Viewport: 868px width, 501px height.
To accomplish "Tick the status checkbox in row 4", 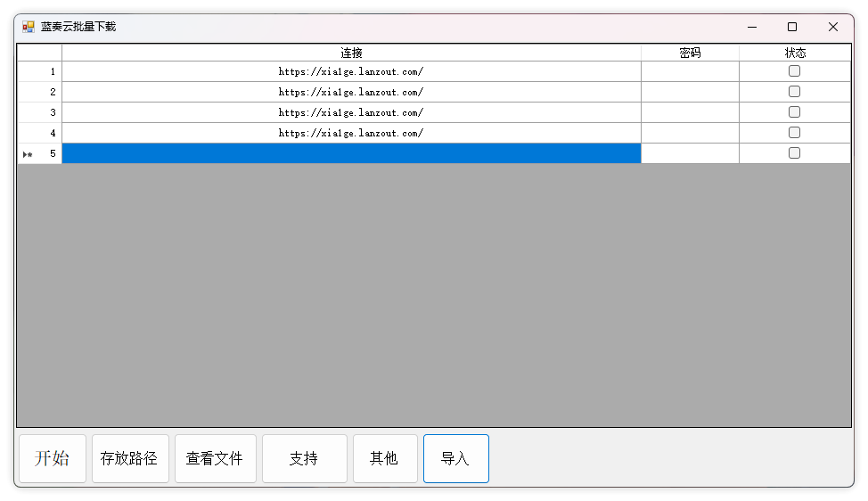I will pyautogui.click(x=794, y=132).
